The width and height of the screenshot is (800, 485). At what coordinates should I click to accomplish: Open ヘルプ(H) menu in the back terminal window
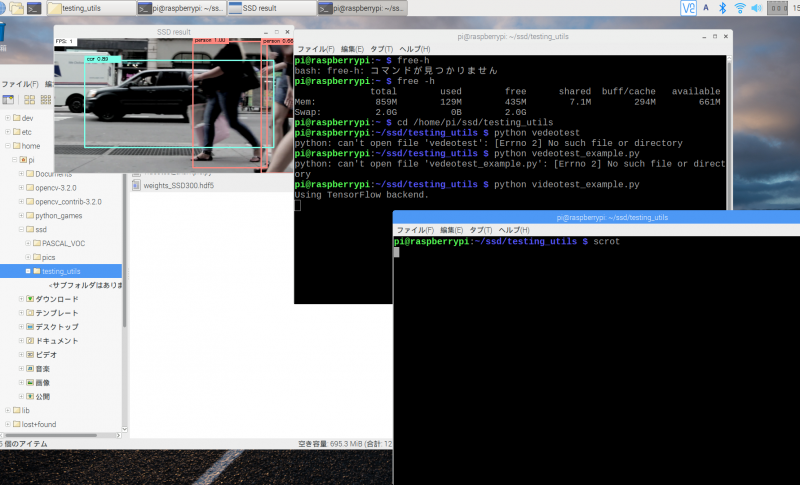pos(414,49)
